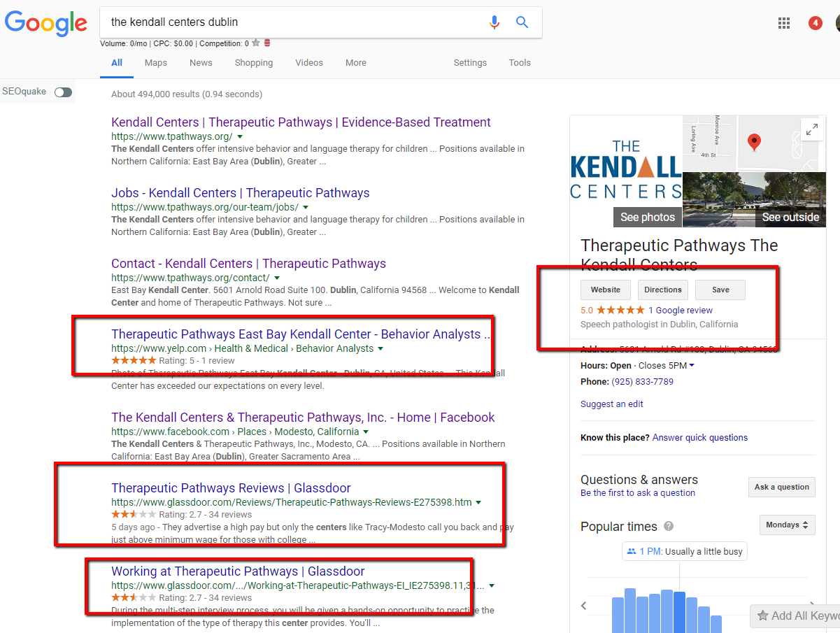Expand hours dropdown next to Closes 5PM
840x633 pixels.
point(692,365)
